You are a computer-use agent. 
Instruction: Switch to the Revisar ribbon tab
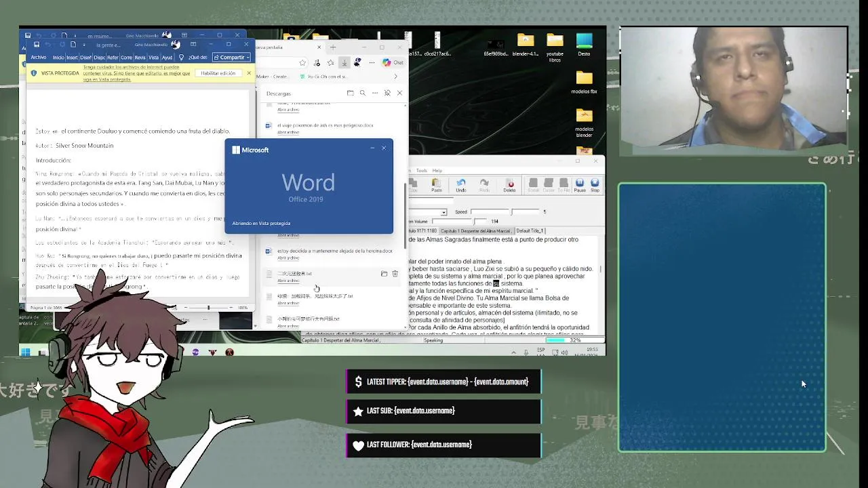[140, 58]
